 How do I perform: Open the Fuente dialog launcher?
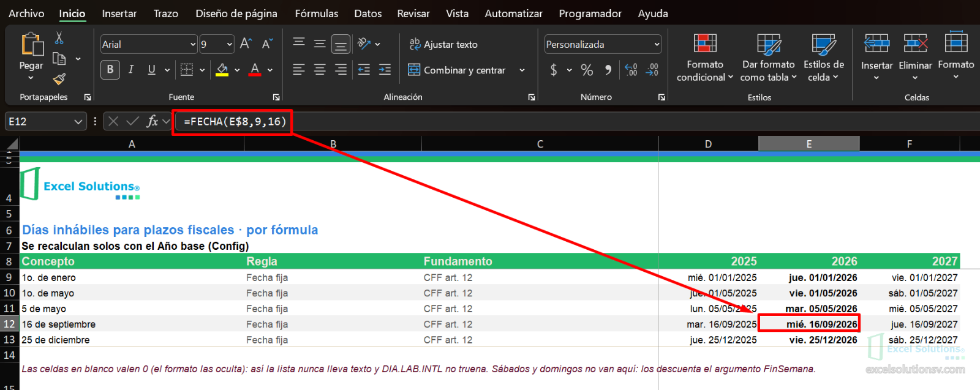276,97
